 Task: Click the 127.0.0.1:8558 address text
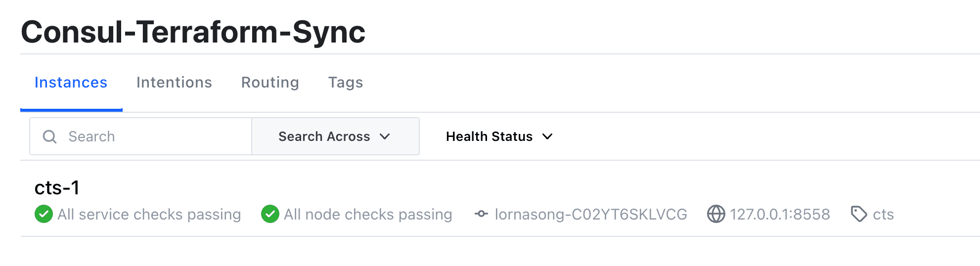tap(780, 214)
